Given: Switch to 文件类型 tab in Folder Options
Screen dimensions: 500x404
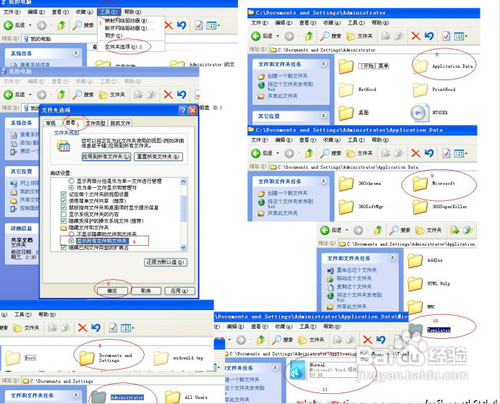Looking at the screenshot, I should pyautogui.click(x=95, y=123).
